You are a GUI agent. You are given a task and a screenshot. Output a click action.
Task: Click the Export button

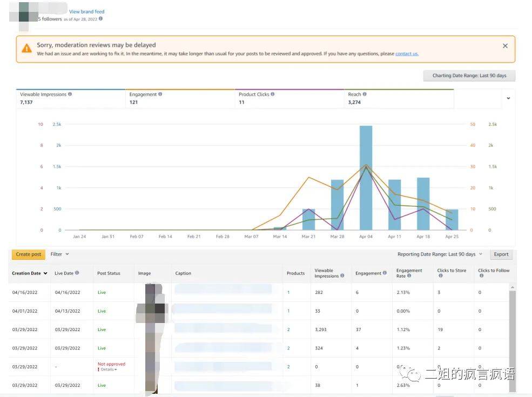coord(501,254)
